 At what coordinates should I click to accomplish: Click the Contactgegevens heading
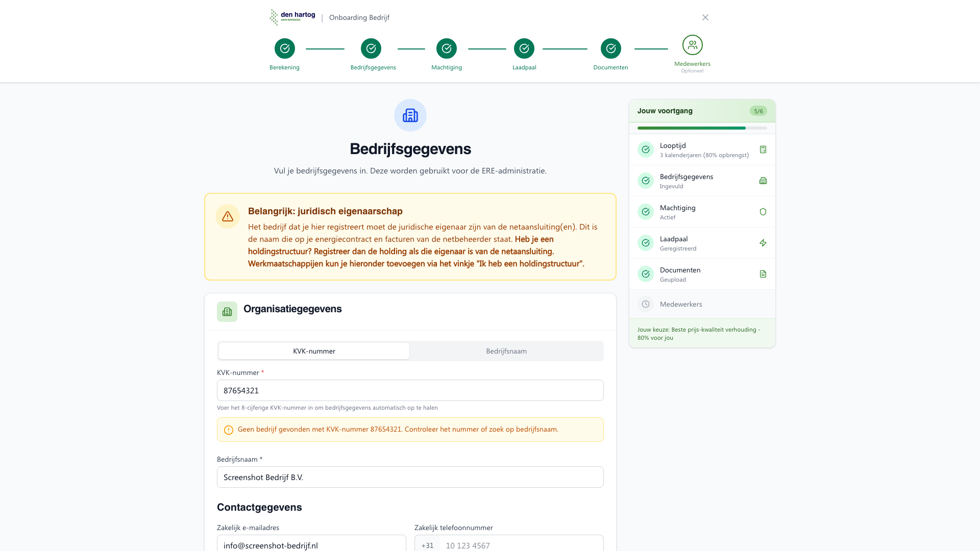pyautogui.click(x=259, y=507)
